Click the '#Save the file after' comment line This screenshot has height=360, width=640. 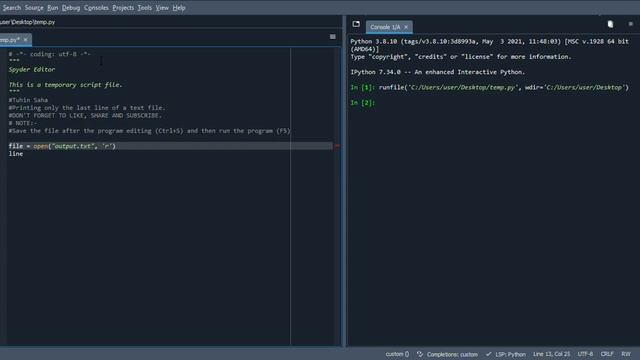coord(149,131)
